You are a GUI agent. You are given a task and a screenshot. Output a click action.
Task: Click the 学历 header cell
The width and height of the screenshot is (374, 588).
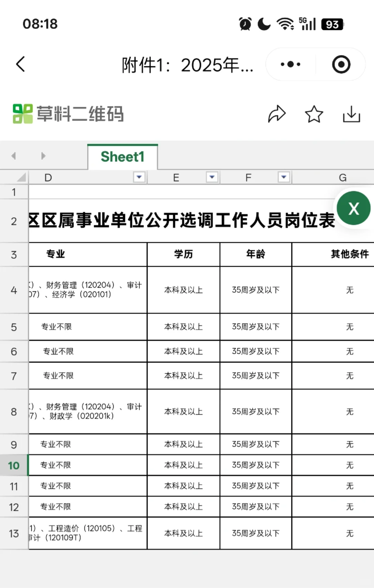coord(184,254)
